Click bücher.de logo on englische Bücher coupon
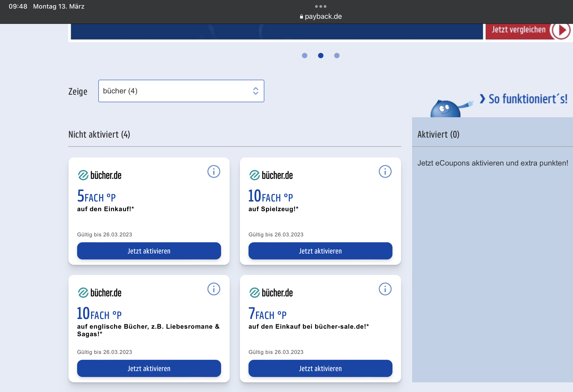Screen dimensions: 573x392 tap(99, 293)
